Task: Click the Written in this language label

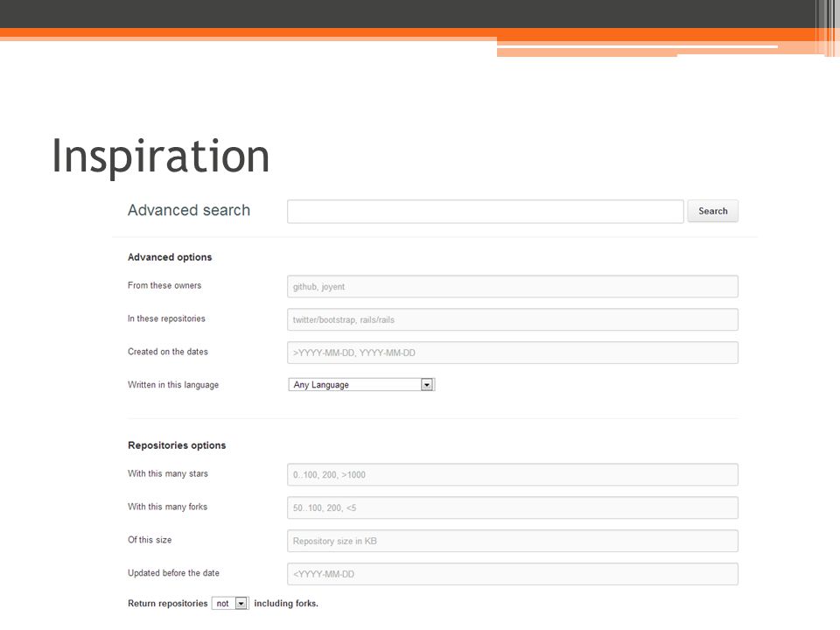Action: point(173,385)
